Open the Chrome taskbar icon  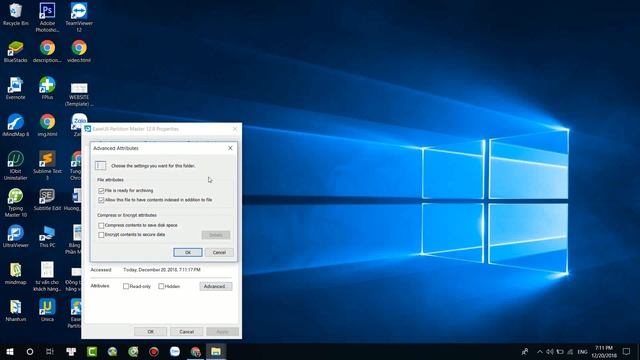pyautogui.click(x=196, y=351)
